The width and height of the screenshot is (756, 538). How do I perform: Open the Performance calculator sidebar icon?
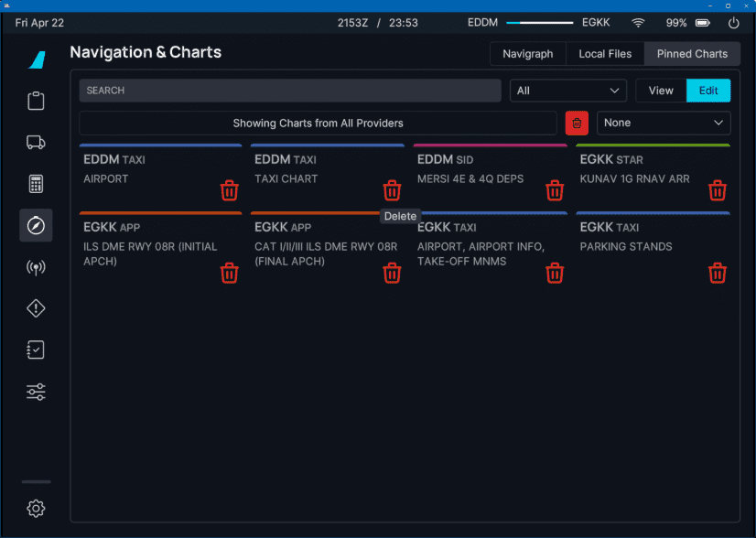pyautogui.click(x=36, y=183)
